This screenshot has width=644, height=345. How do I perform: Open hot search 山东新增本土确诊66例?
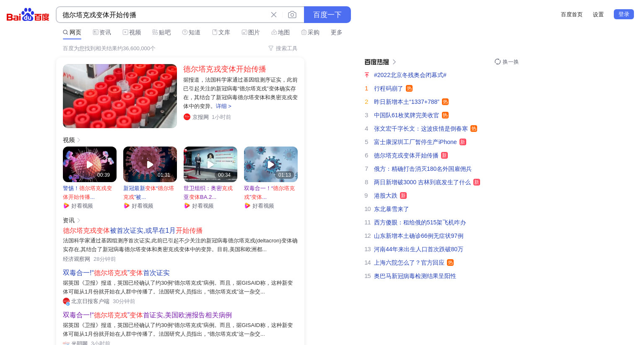point(418,236)
